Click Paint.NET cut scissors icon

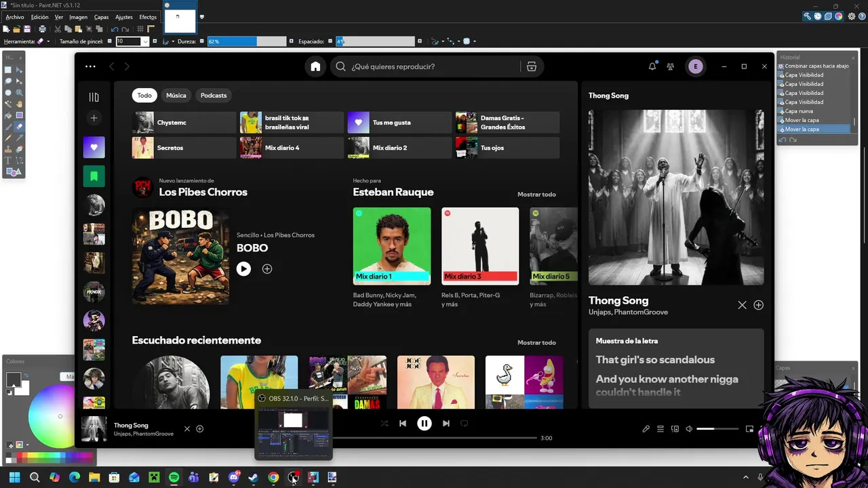(58, 29)
